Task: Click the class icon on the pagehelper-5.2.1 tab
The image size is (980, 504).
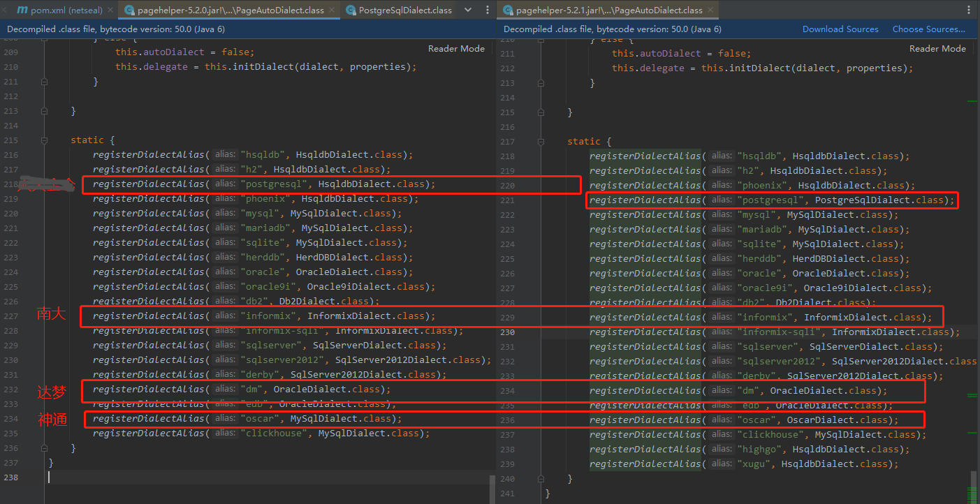Action: (508, 10)
